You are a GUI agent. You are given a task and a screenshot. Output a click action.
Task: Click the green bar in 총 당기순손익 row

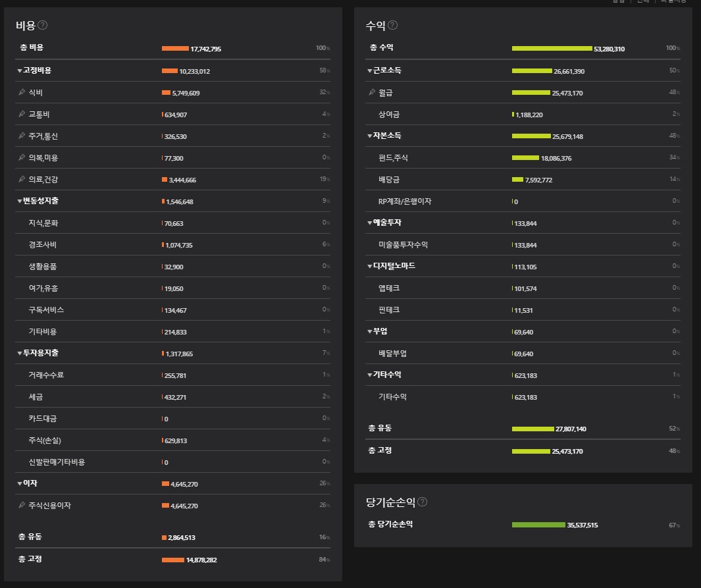[x=538, y=525]
